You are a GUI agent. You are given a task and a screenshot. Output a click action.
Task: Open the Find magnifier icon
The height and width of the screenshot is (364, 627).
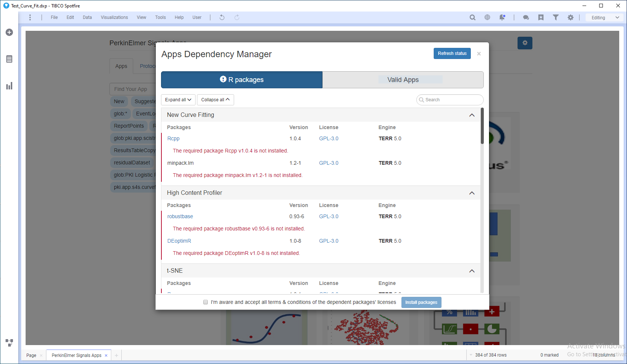pos(472,17)
